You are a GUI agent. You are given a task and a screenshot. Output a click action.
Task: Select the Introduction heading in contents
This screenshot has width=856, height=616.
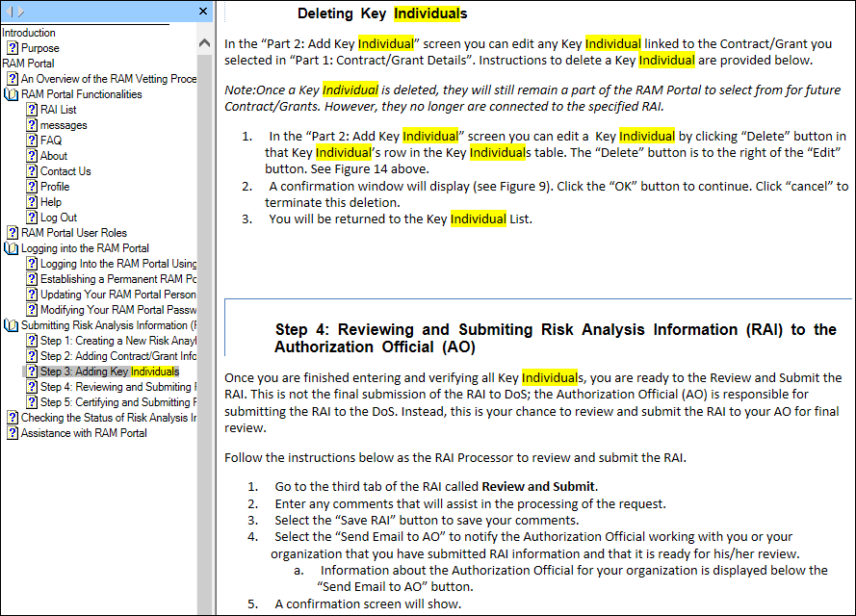click(29, 33)
